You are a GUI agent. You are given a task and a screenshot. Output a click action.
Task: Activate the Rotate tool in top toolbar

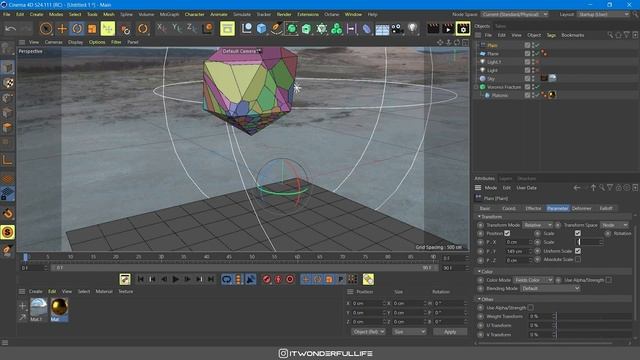pyautogui.click(x=77, y=29)
